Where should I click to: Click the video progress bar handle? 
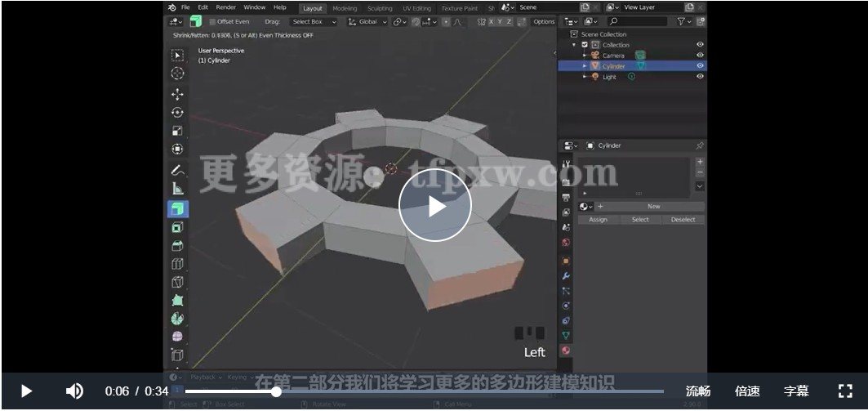click(276, 391)
